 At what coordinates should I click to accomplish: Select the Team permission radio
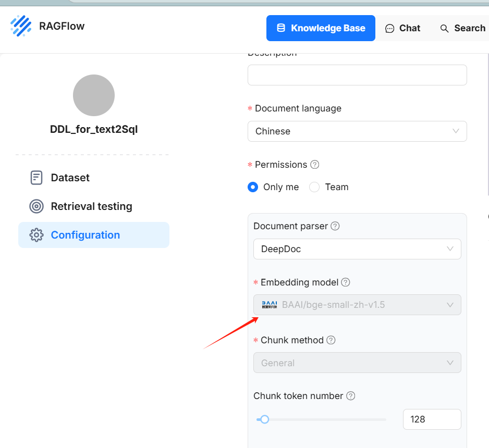coord(314,187)
